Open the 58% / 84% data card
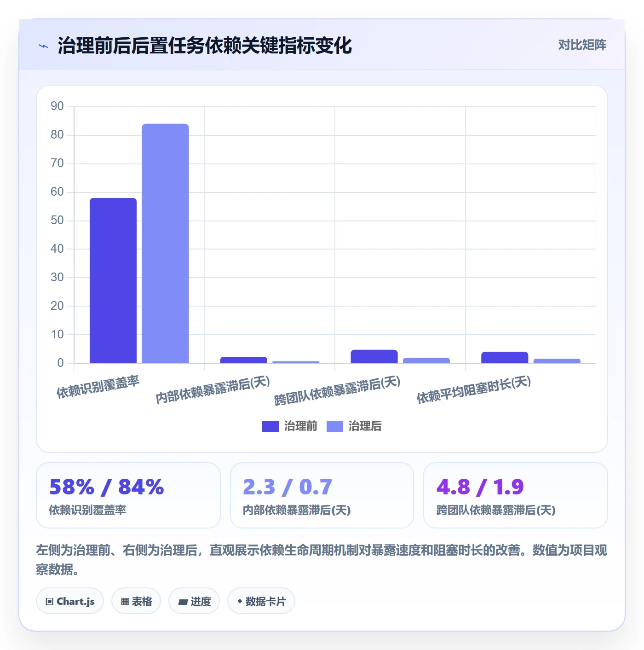 click(128, 495)
